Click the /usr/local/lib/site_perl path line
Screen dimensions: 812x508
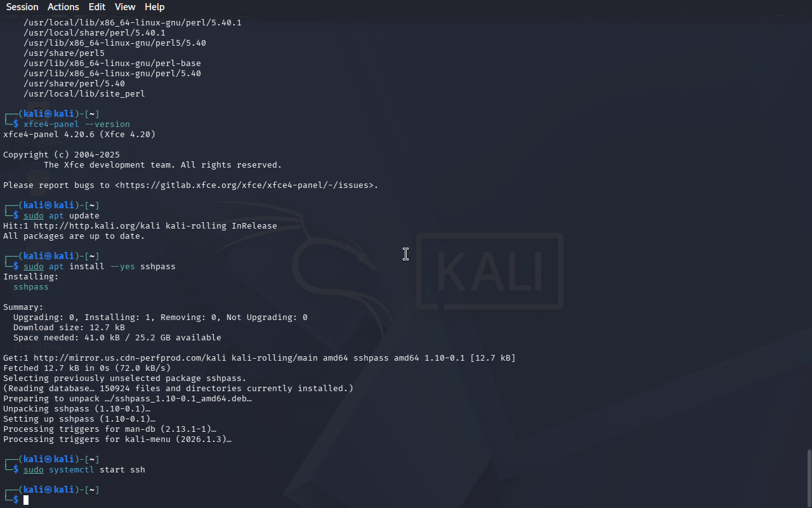(x=84, y=94)
